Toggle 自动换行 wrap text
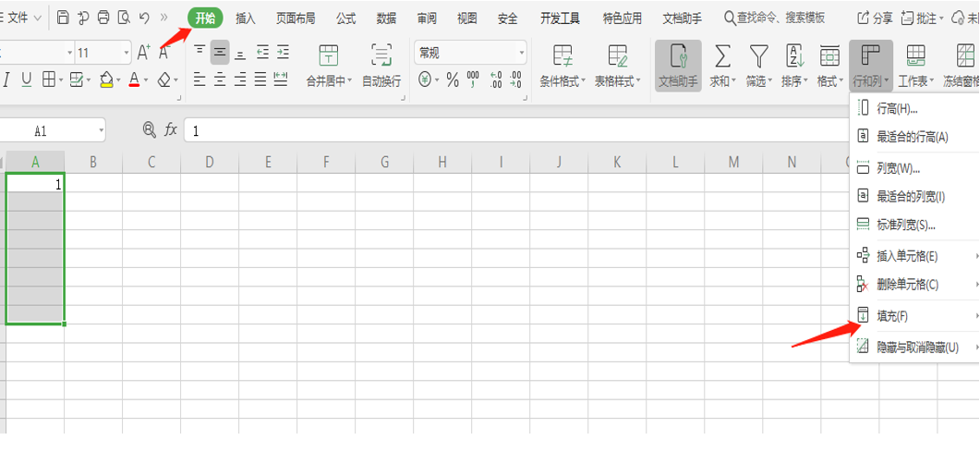The image size is (980, 452). coord(381,67)
